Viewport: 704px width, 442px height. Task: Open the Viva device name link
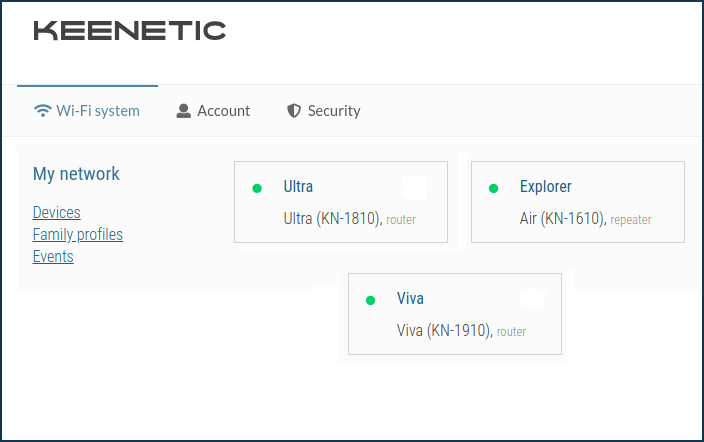coord(411,299)
